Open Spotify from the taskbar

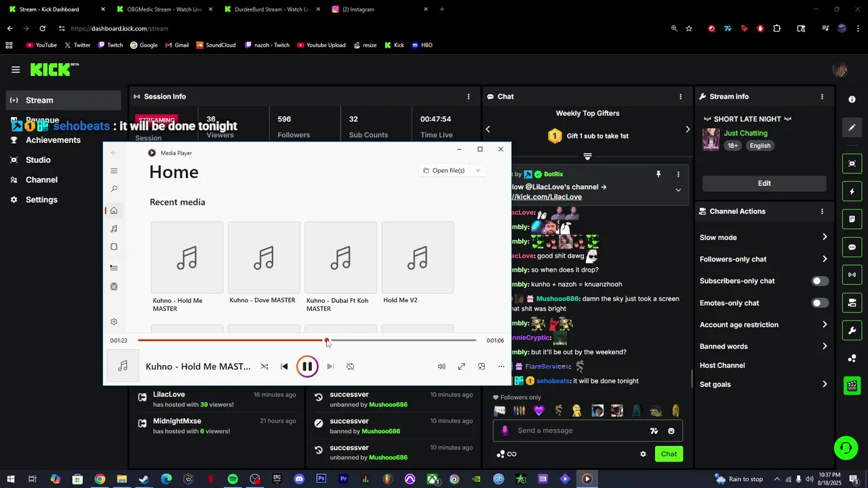(x=233, y=479)
